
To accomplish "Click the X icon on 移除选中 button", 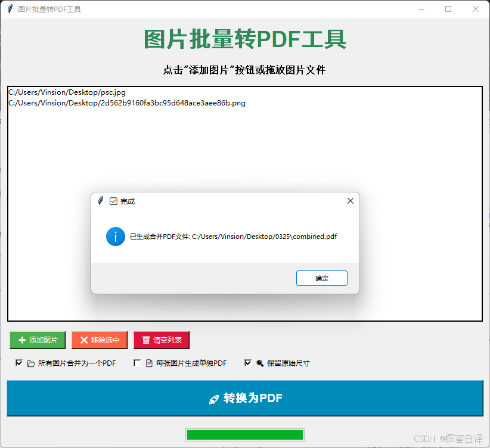I will (84, 340).
